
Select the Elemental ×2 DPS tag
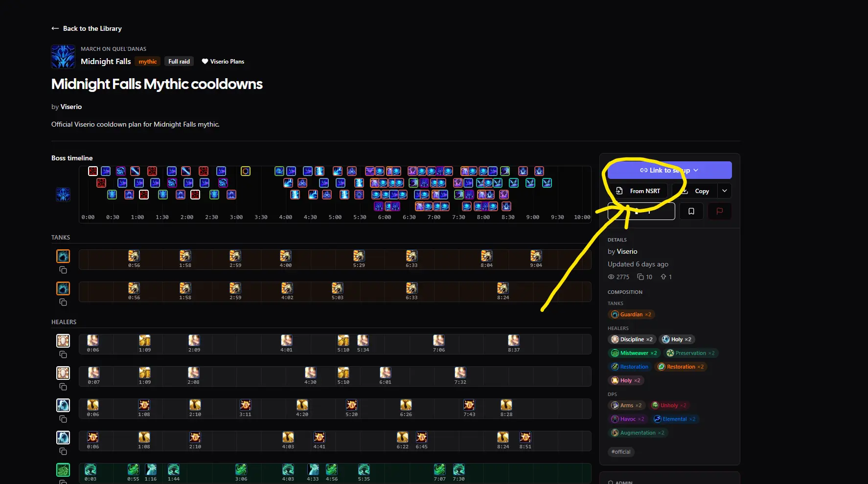[x=675, y=419]
